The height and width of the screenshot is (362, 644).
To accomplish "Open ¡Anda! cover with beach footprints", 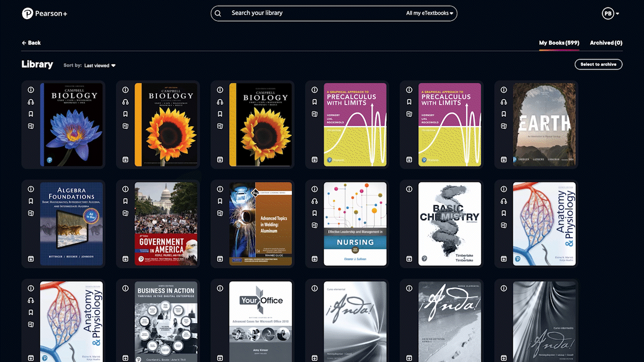I will (x=450, y=322).
